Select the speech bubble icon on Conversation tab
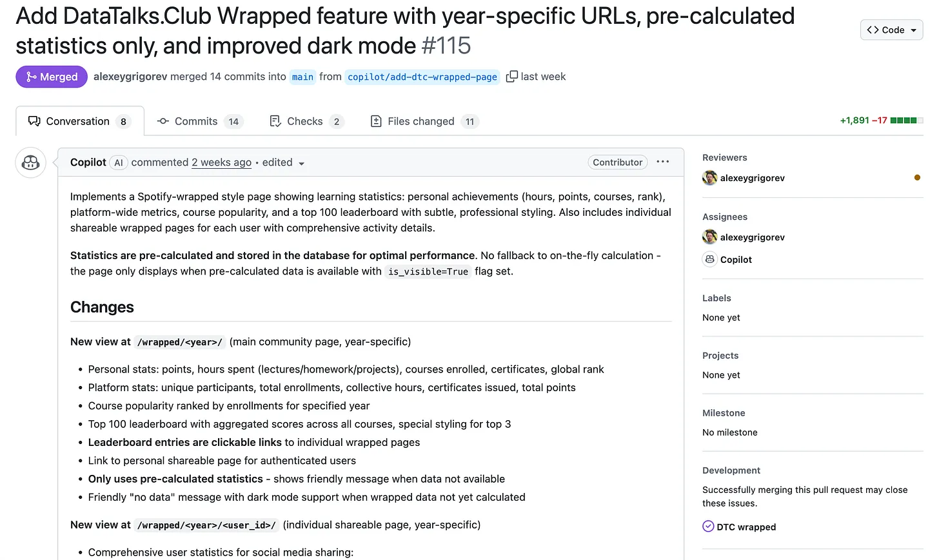Viewport: 939px width, 560px height. point(34,121)
